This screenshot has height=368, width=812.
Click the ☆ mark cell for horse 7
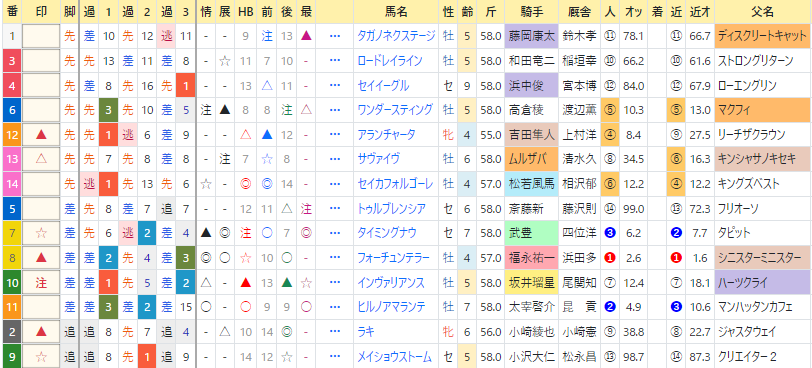click(x=41, y=233)
